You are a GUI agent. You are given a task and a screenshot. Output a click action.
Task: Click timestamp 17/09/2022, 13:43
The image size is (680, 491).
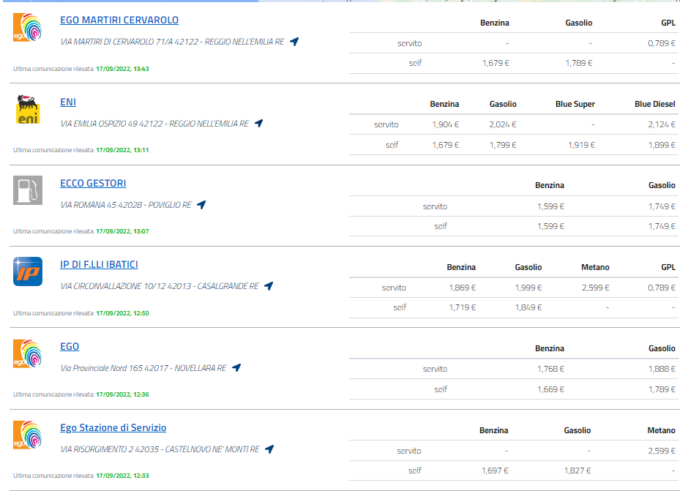tap(122, 69)
